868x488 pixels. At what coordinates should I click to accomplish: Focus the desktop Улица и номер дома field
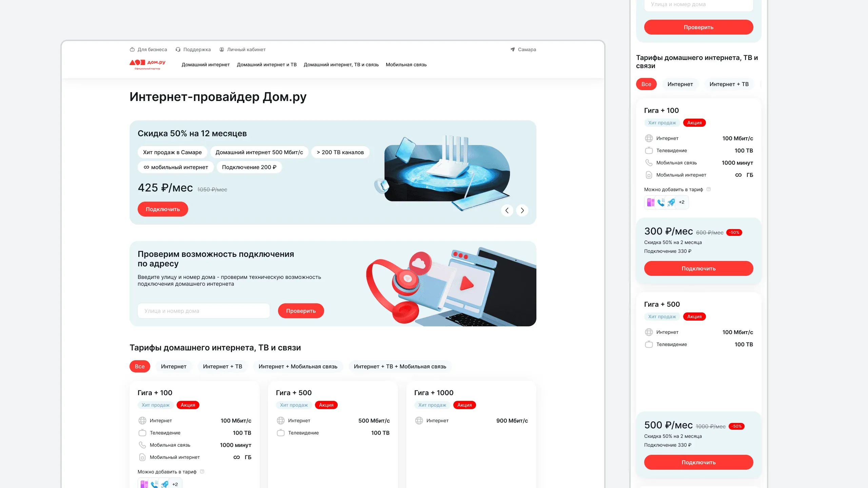pyautogui.click(x=203, y=311)
